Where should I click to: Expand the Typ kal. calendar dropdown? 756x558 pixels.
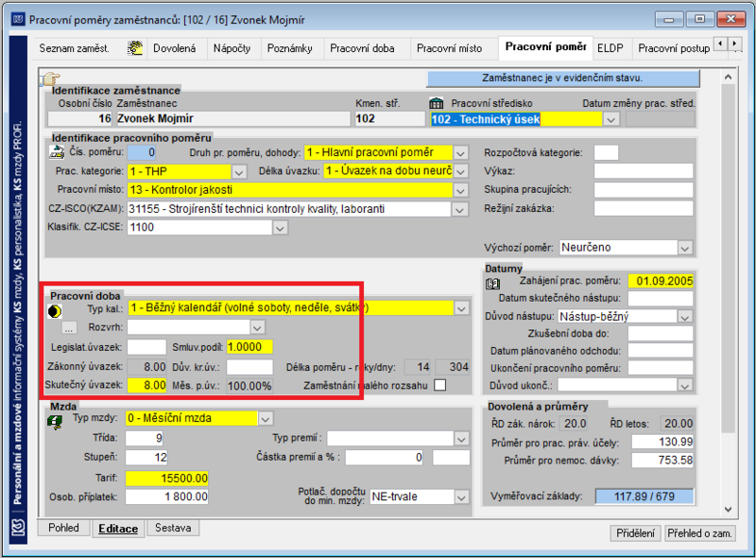pyautogui.click(x=461, y=308)
